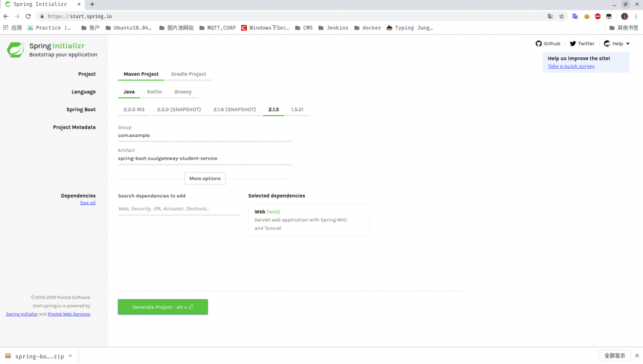The height and width of the screenshot is (364, 643).
Task: Select Spring Boot version 2.1.5
Action: click(273, 109)
